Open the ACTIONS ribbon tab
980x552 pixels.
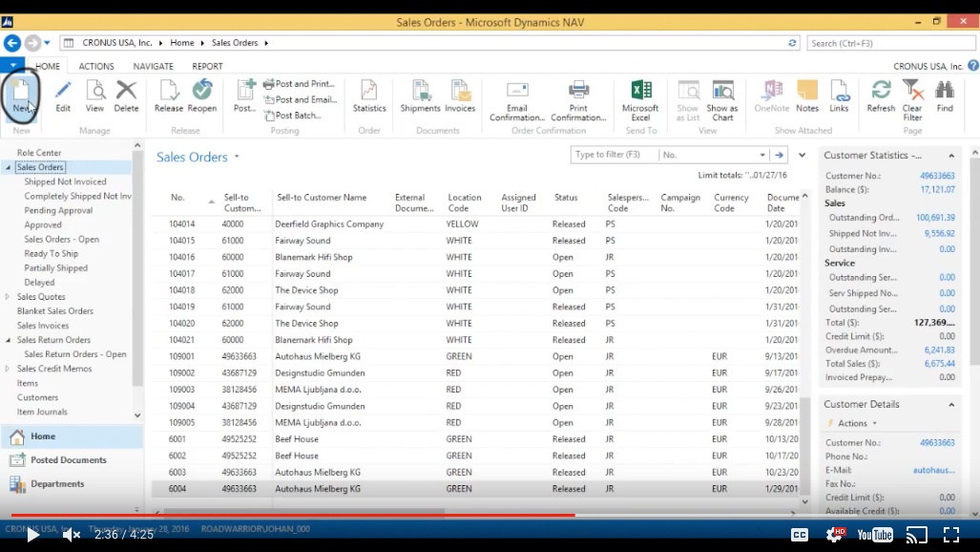[x=96, y=66]
